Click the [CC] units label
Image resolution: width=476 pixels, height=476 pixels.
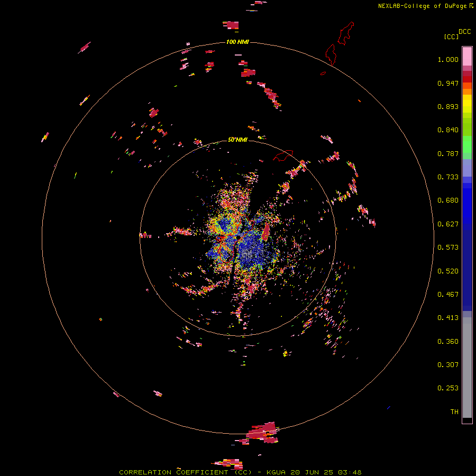tap(451, 36)
